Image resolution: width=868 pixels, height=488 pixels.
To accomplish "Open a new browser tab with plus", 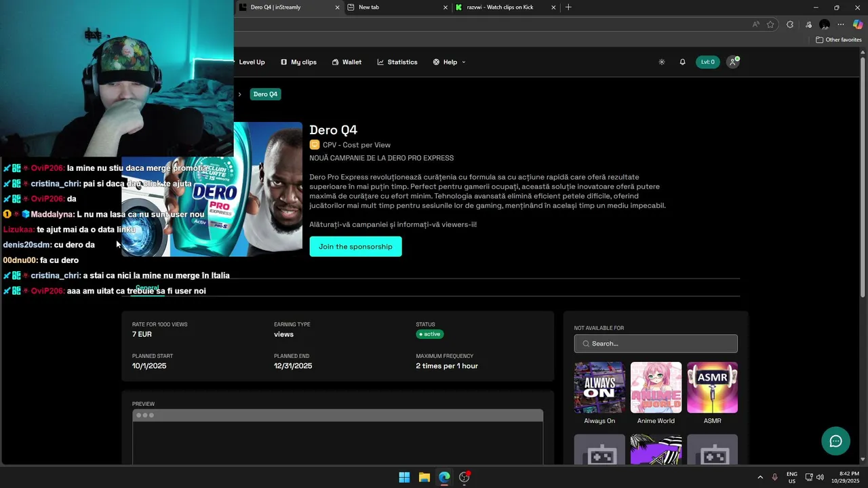I will (x=568, y=7).
